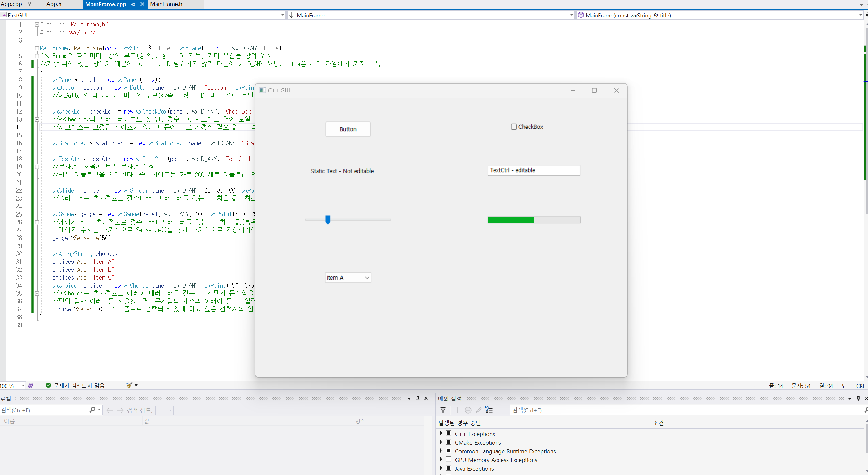Toggle the CMake Exceptions checkbox
Image resolution: width=868 pixels, height=475 pixels.
point(449,442)
